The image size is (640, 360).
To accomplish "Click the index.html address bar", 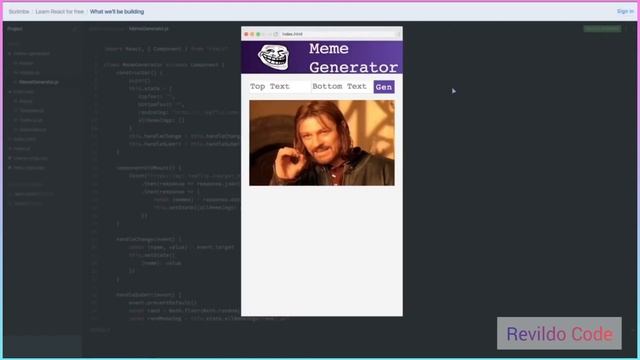I will click(x=339, y=34).
